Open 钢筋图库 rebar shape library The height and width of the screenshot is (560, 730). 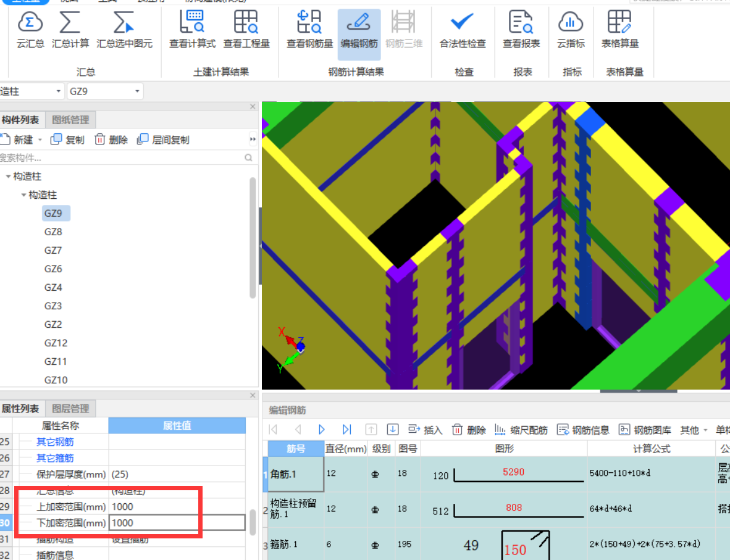pos(645,430)
